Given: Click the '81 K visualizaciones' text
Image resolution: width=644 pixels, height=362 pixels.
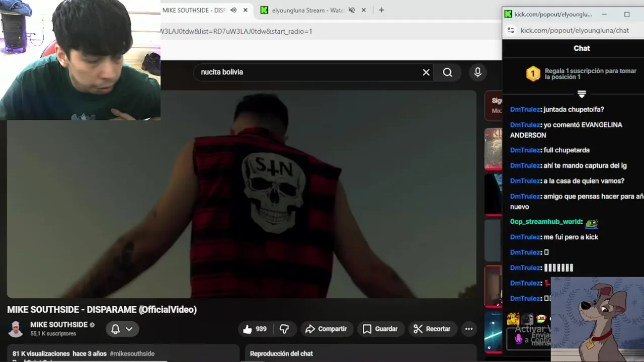Looking at the screenshot, I should (42, 353).
